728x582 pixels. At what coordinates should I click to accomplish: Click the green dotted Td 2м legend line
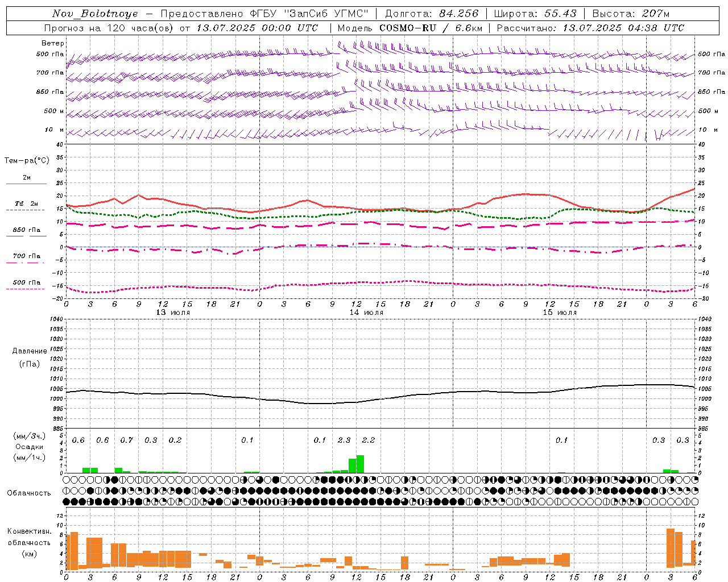tap(25, 210)
